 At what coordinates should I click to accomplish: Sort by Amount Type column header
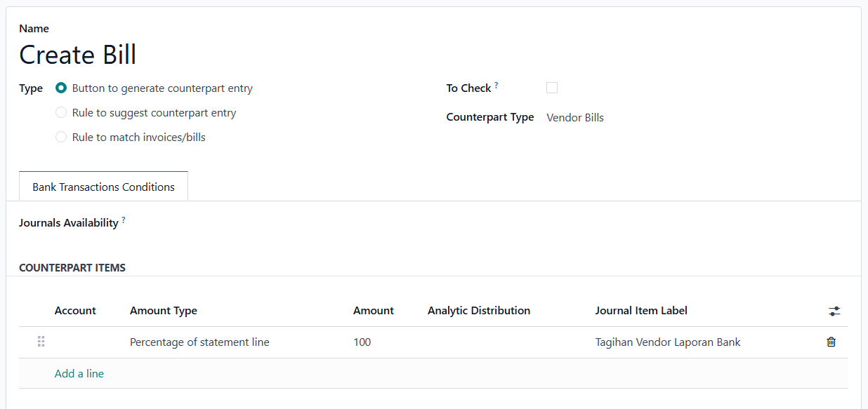[x=164, y=311]
